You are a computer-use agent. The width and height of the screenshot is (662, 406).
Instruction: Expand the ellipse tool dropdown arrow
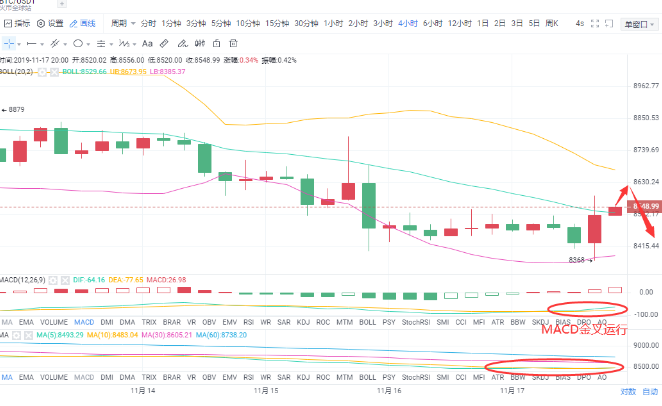88,44
